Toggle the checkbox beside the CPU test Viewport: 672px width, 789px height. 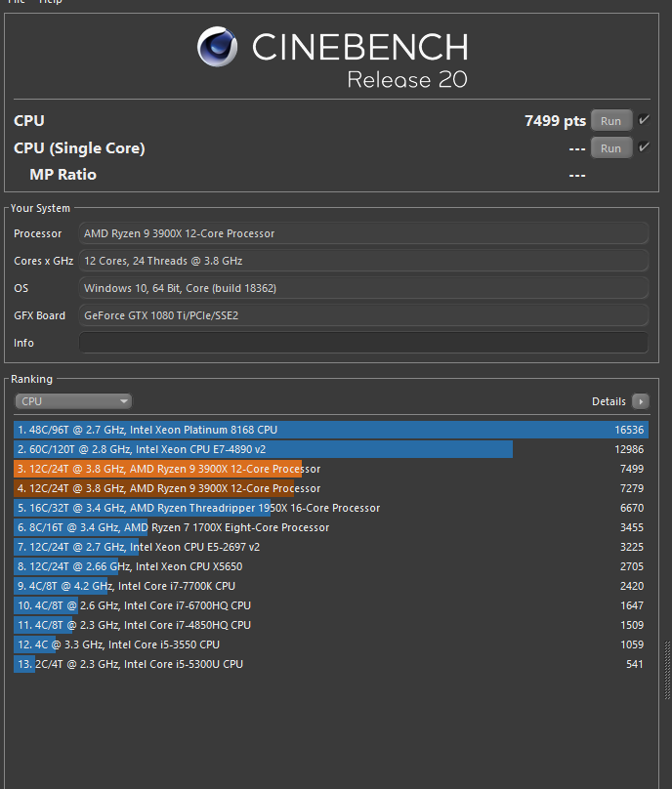tap(644, 120)
